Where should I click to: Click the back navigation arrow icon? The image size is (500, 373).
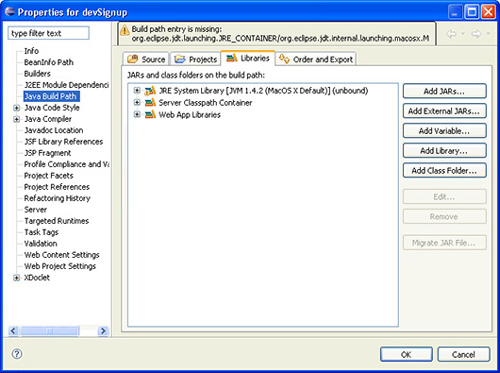pyautogui.click(x=451, y=34)
